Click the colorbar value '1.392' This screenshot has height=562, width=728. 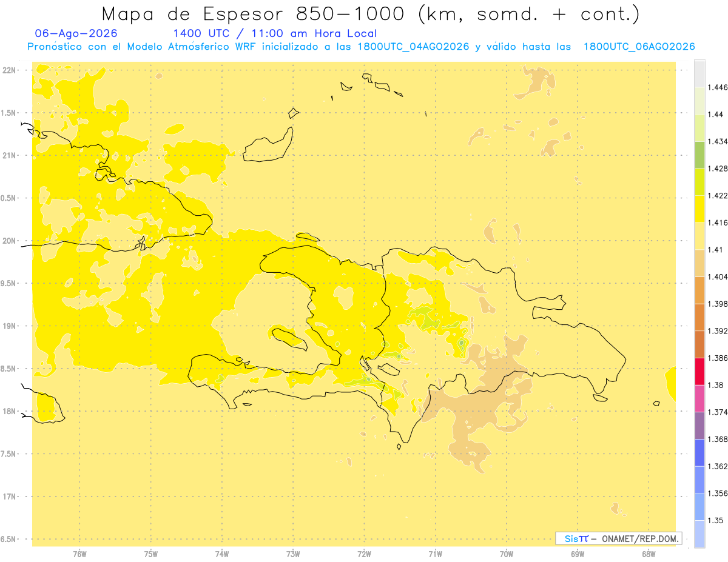(x=718, y=331)
